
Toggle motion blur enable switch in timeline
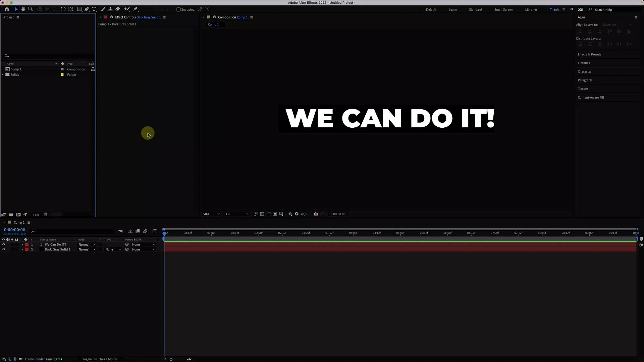tap(145, 231)
